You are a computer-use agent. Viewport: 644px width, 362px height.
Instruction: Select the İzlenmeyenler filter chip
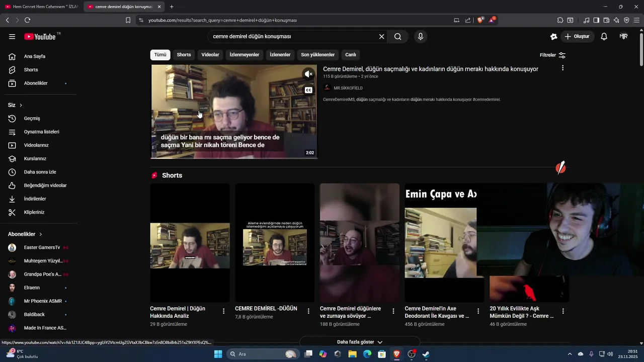(x=245, y=55)
